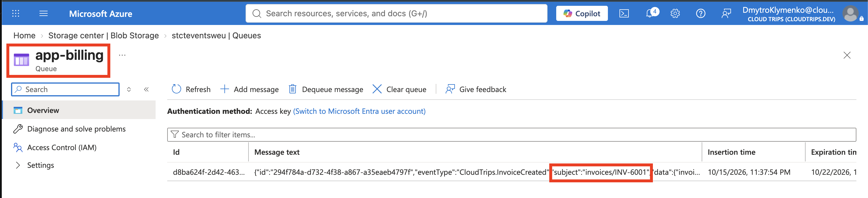
Task: Go to Home breadcrumb
Action: point(24,35)
